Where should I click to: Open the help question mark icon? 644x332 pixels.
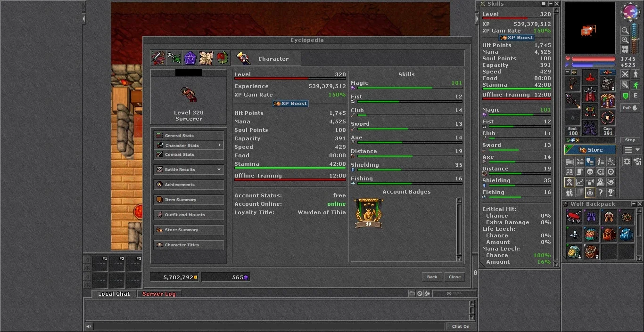(x=601, y=193)
